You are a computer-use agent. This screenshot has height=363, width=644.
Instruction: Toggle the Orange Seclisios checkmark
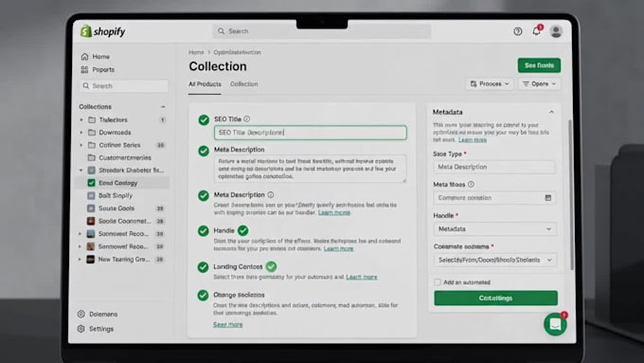click(203, 295)
